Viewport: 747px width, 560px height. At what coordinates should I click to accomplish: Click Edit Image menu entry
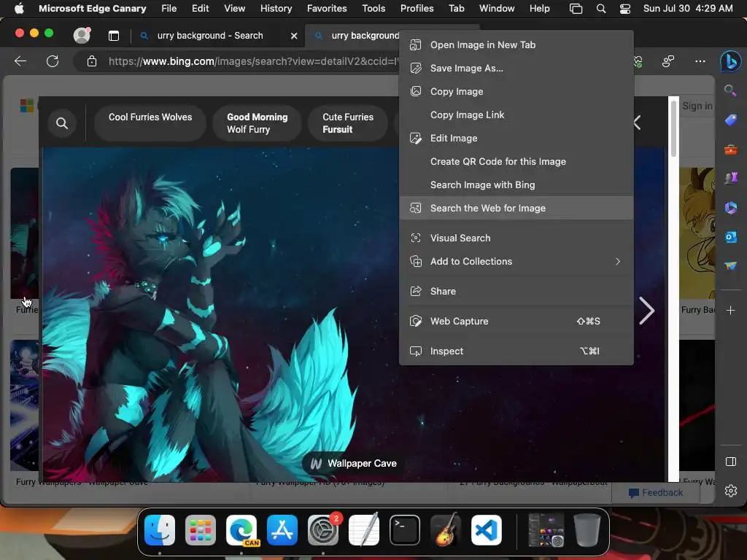tap(516, 138)
